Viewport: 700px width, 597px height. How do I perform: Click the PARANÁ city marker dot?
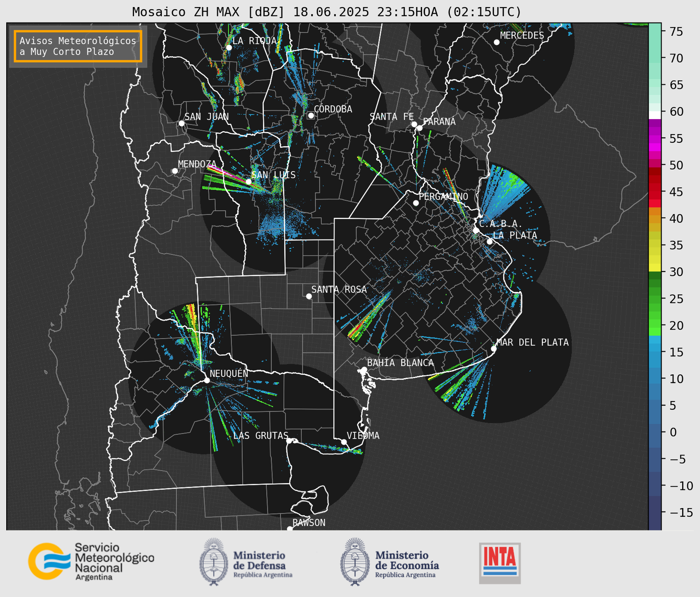tap(420, 128)
